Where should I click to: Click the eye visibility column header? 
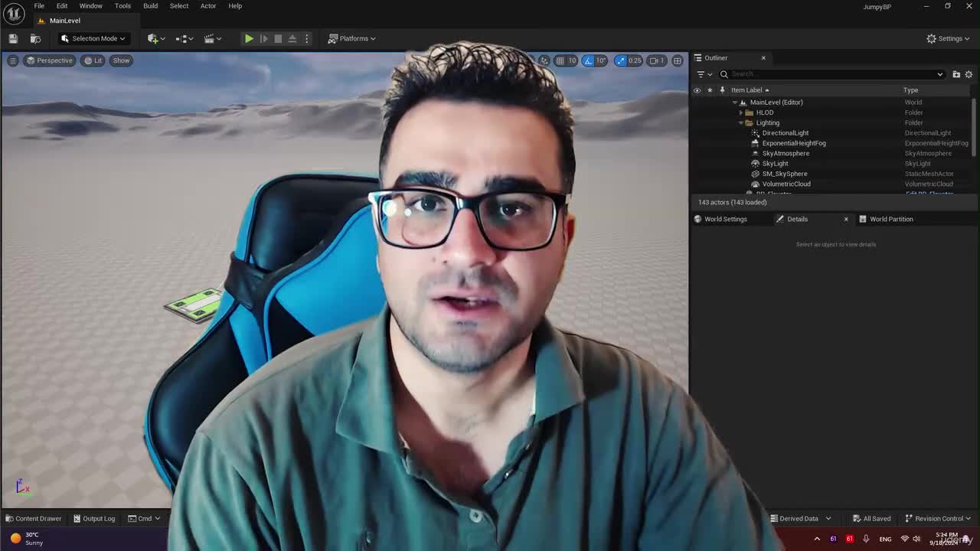pyautogui.click(x=697, y=90)
